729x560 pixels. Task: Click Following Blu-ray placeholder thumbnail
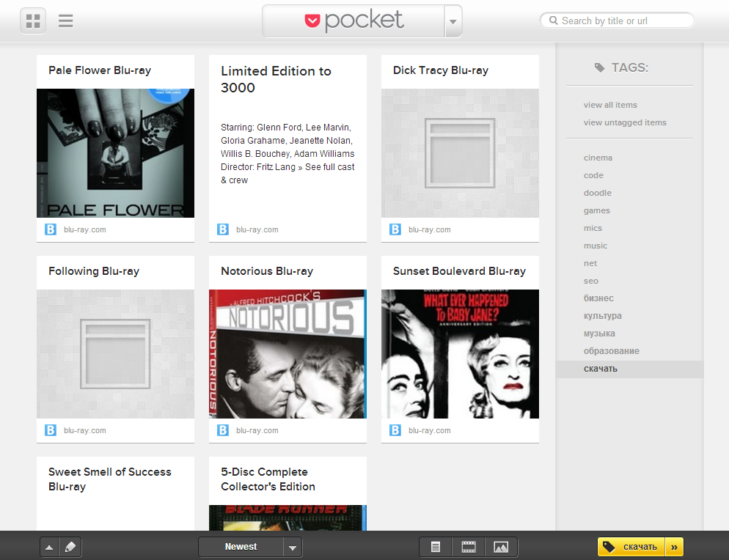pyautogui.click(x=115, y=354)
